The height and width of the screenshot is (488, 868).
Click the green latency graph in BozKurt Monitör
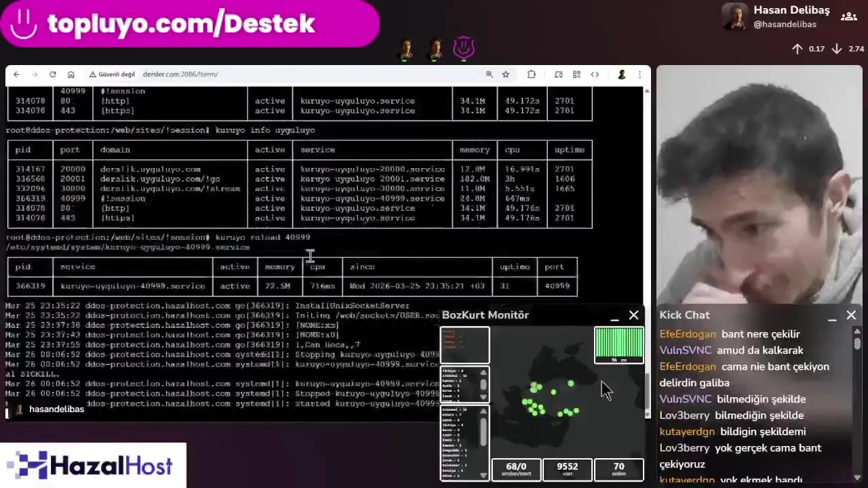(x=618, y=345)
